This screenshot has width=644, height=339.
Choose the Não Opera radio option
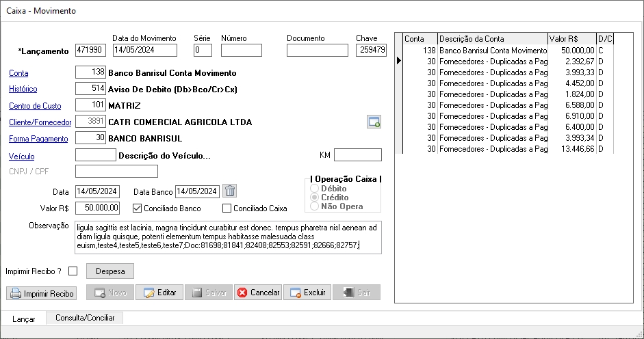coord(315,206)
